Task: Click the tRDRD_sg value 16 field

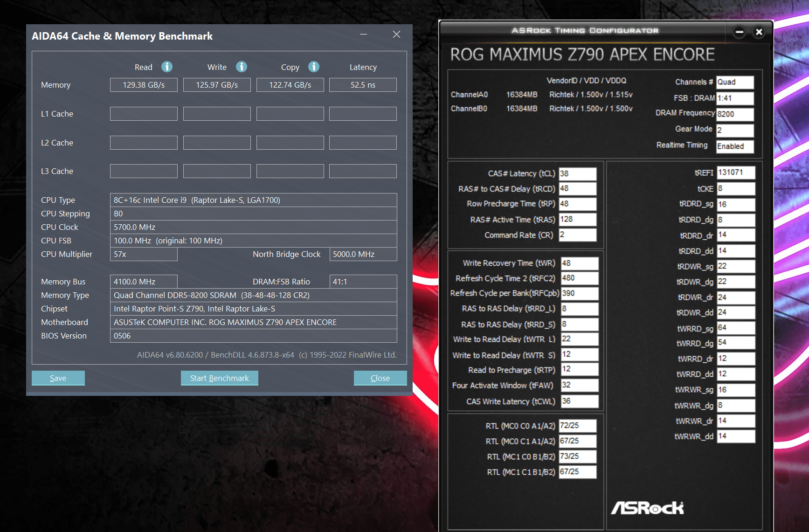Action: point(736,204)
